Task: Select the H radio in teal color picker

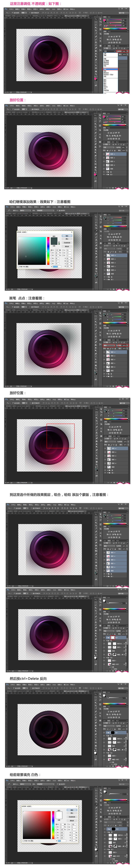Action: [52, 250]
